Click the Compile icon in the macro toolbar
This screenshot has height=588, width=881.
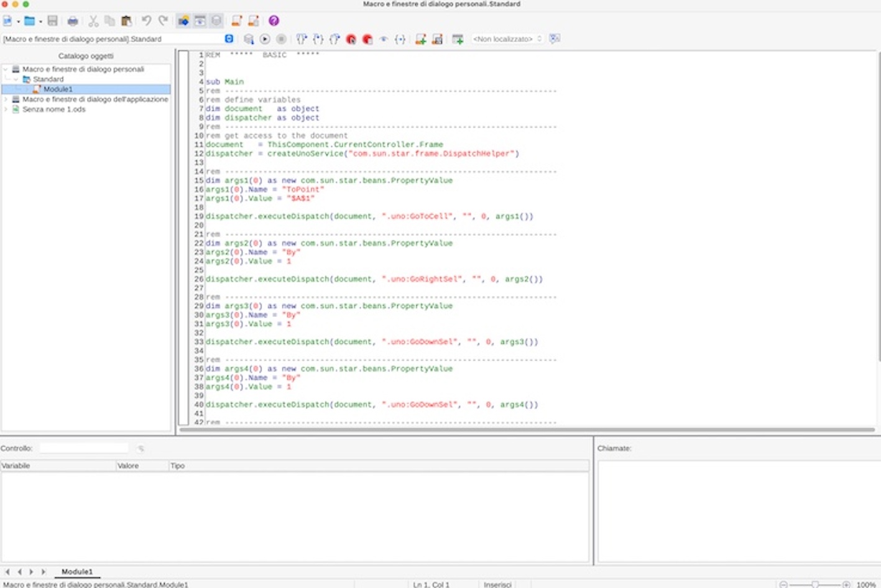coord(249,39)
